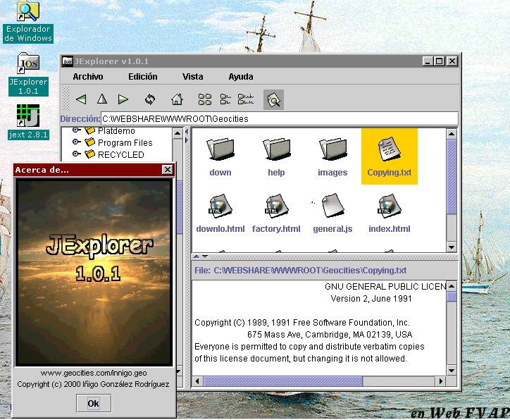Open the Edición menu
510x420 pixels.
coord(143,77)
